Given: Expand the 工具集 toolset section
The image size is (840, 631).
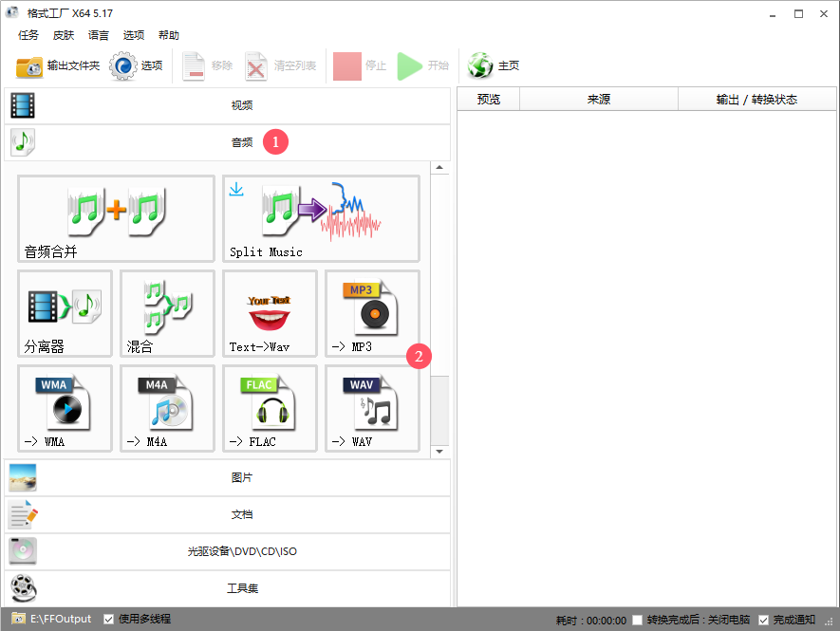Looking at the screenshot, I should click(x=242, y=587).
